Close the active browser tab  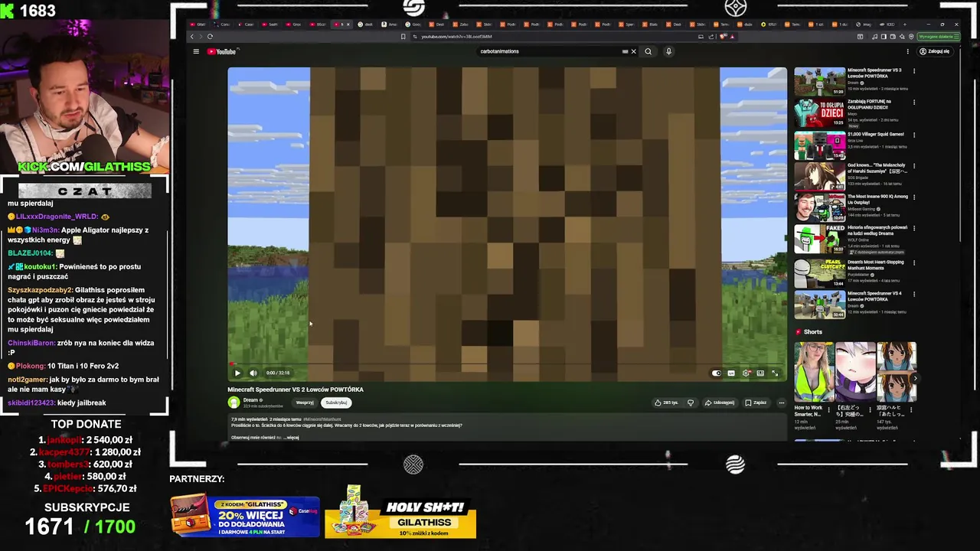point(348,24)
